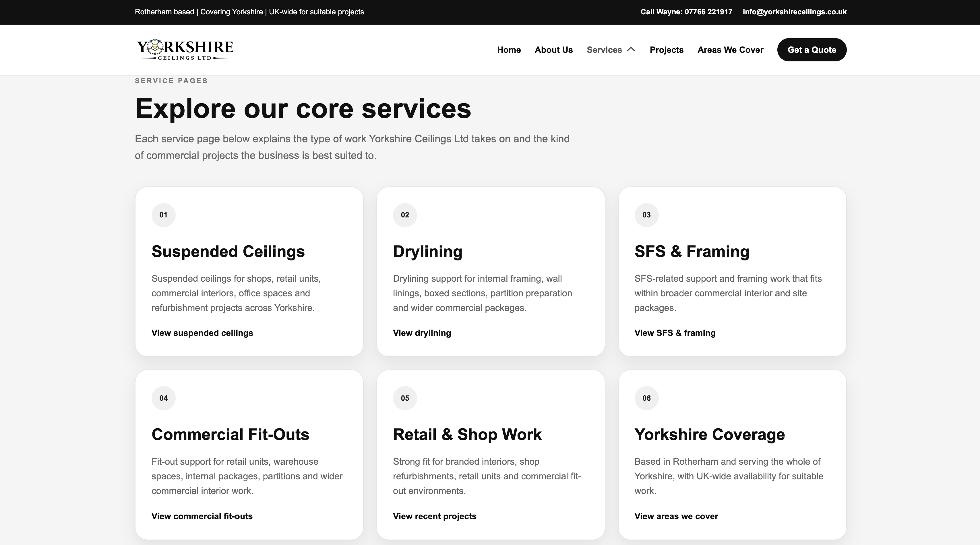The image size is (980, 545).
Task: Click the Each service page below paragraph
Action: pyautogui.click(x=352, y=147)
